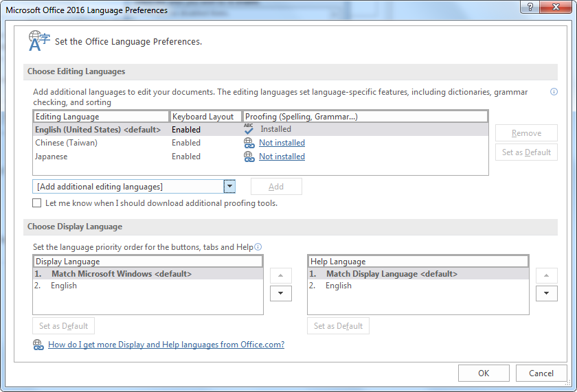Click the Office language preferences globe icon
Viewport: 577px width, 392px height.
[x=39, y=41]
